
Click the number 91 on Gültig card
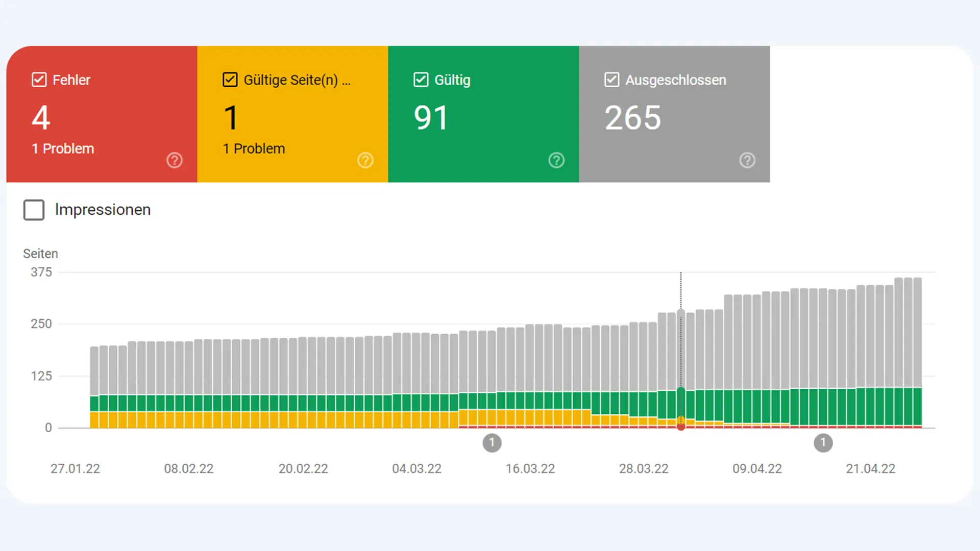click(431, 118)
